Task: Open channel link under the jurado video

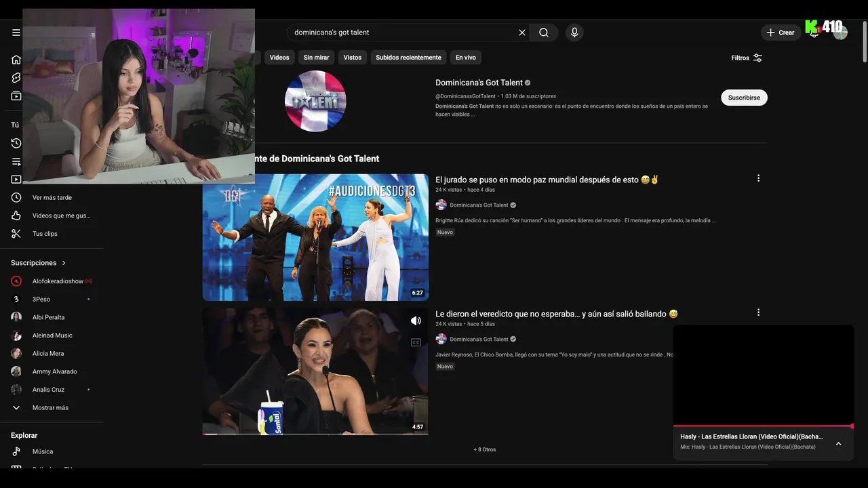Action: 479,205
